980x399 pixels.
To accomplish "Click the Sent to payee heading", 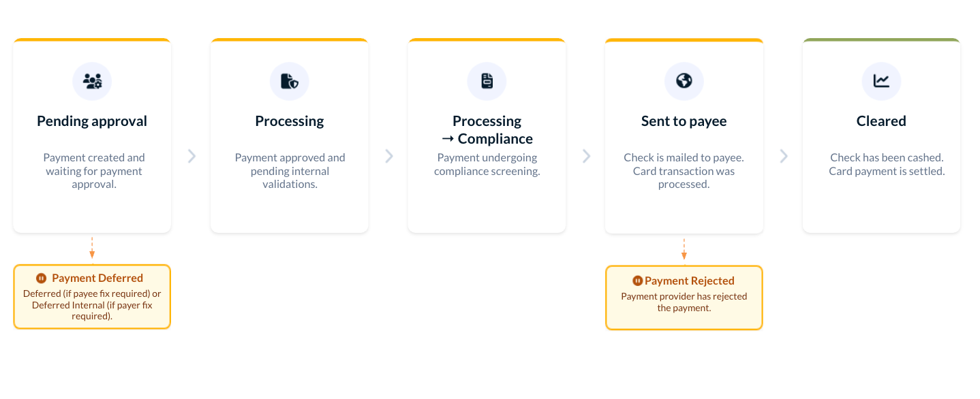I will tap(684, 121).
